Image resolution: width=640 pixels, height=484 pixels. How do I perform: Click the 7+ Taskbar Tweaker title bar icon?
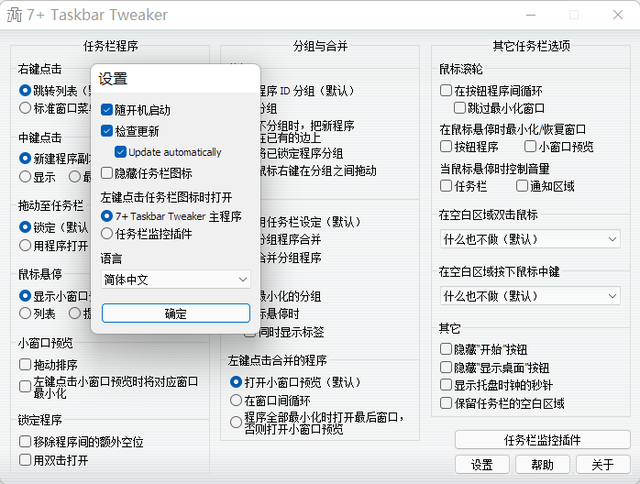[x=14, y=15]
